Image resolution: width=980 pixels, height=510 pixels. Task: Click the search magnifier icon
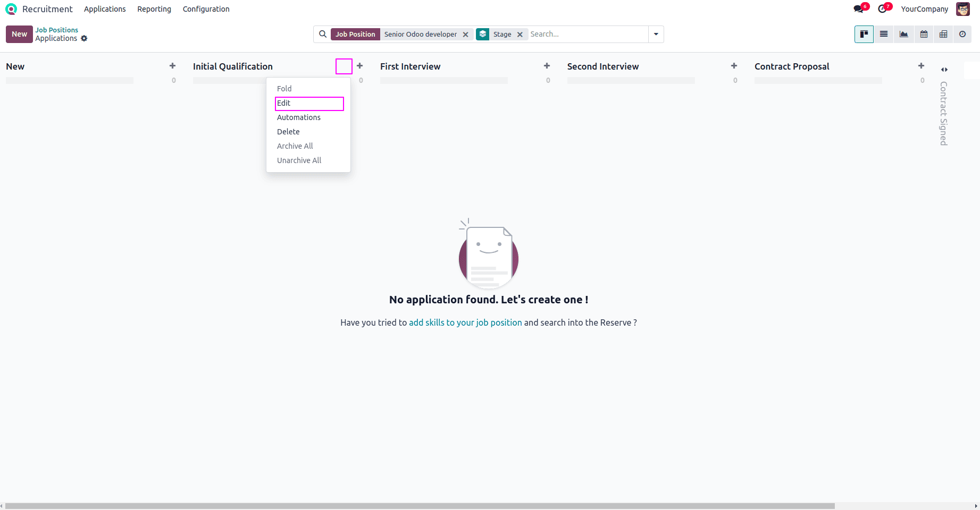click(323, 34)
